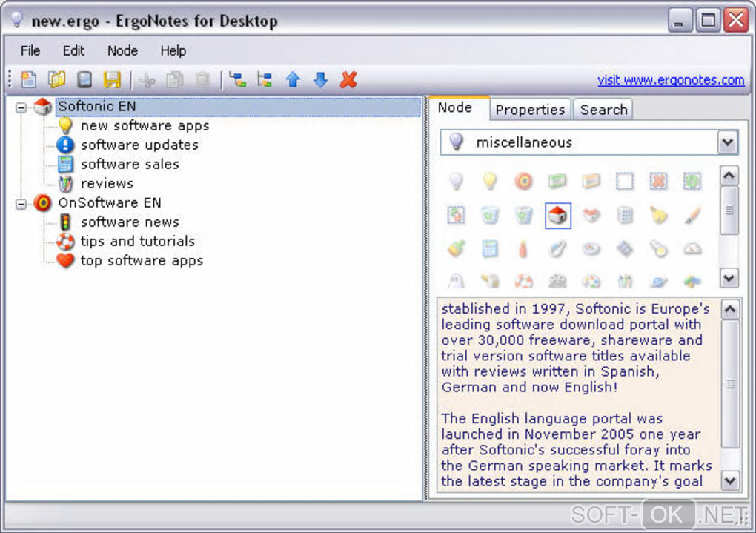Pick the ghost icon in grid
The image size is (756, 533).
(456, 281)
